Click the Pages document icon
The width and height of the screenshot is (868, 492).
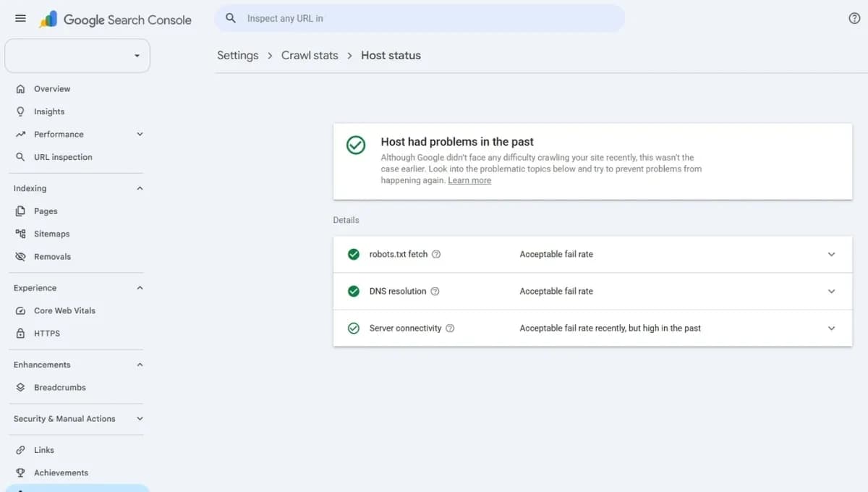click(x=20, y=211)
